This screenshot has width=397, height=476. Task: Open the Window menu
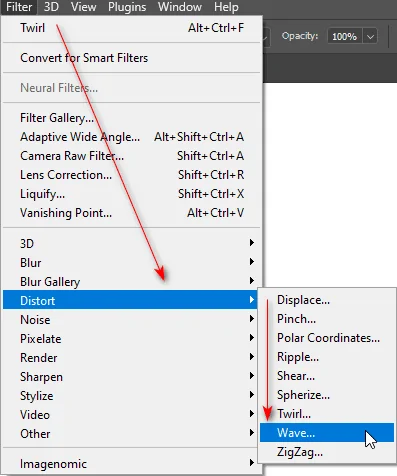180,7
